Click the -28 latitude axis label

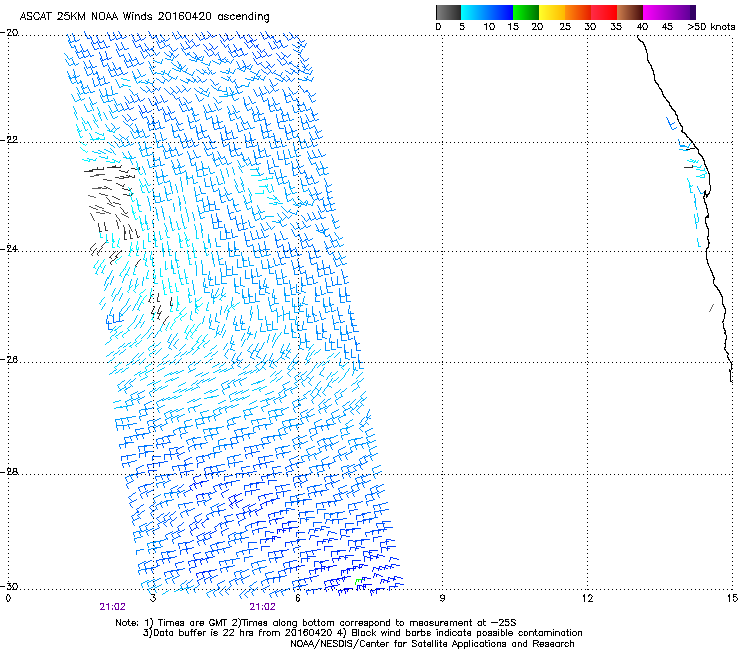10,472
